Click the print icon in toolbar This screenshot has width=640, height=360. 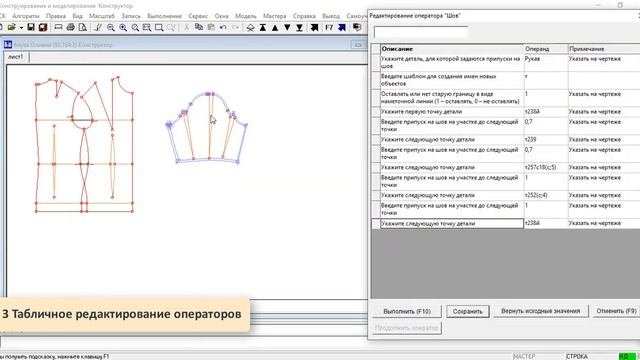(x=70, y=27)
